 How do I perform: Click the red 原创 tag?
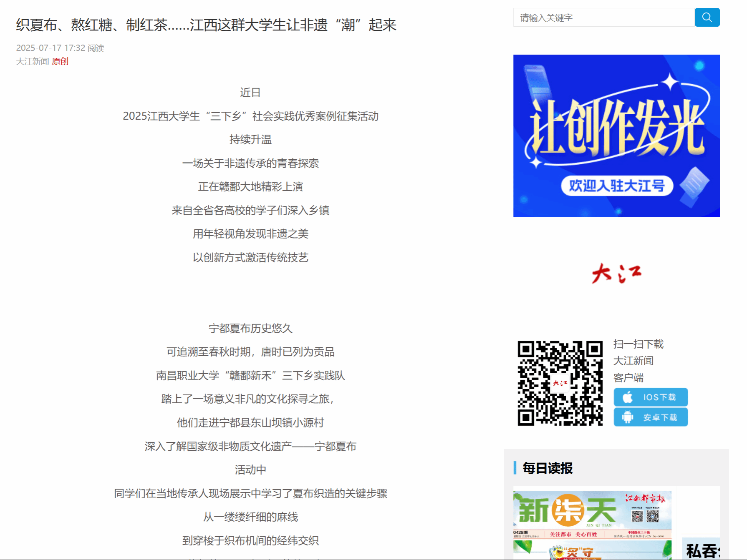[60, 61]
